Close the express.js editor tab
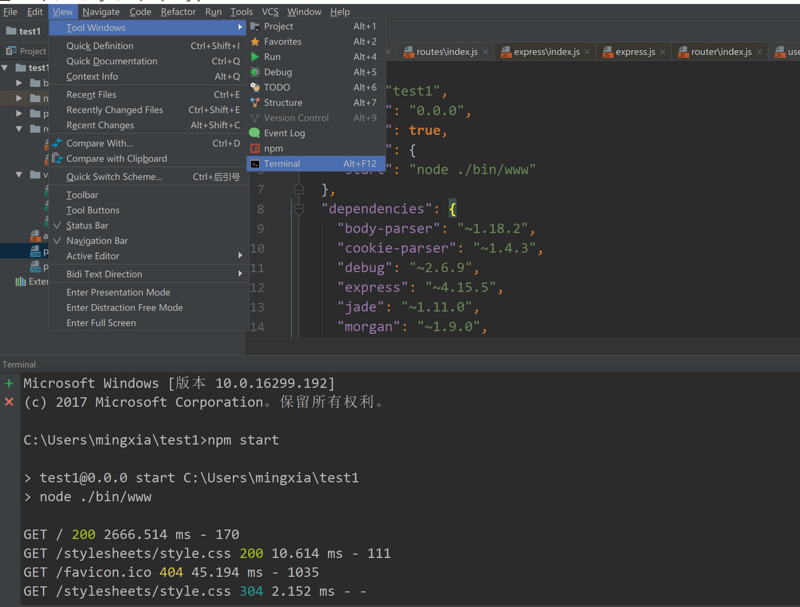This screenshot has height=607, width=800. (x=662, y=52)
